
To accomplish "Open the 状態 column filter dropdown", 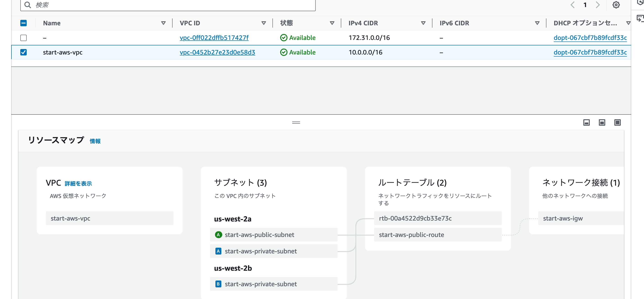I will tap(332, 23).
